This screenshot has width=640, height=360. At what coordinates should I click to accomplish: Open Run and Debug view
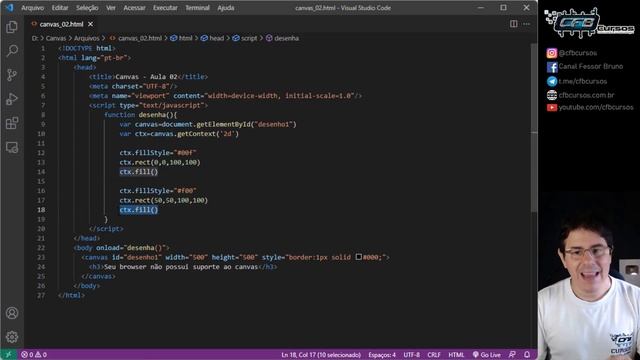click(x=12, y=99)
